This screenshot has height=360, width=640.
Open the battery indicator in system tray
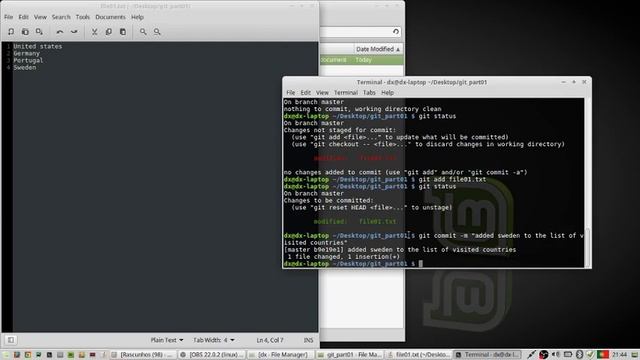[568, 354]
